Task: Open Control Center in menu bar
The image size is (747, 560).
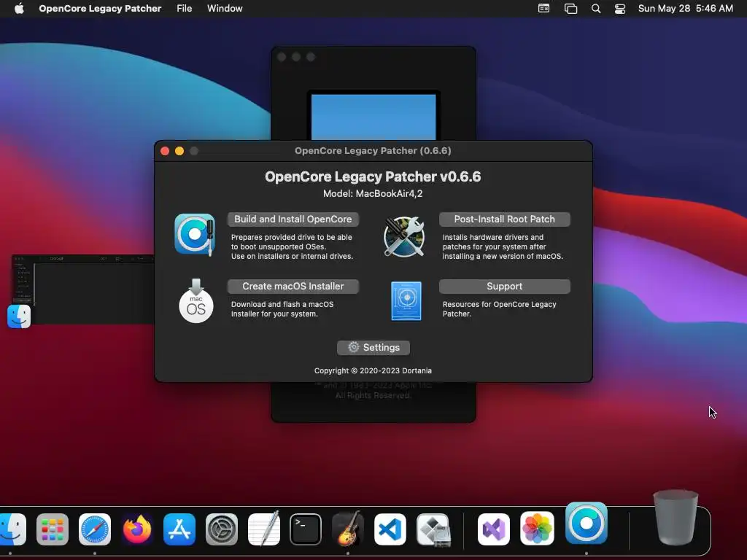Action: (x=620, y=9)
